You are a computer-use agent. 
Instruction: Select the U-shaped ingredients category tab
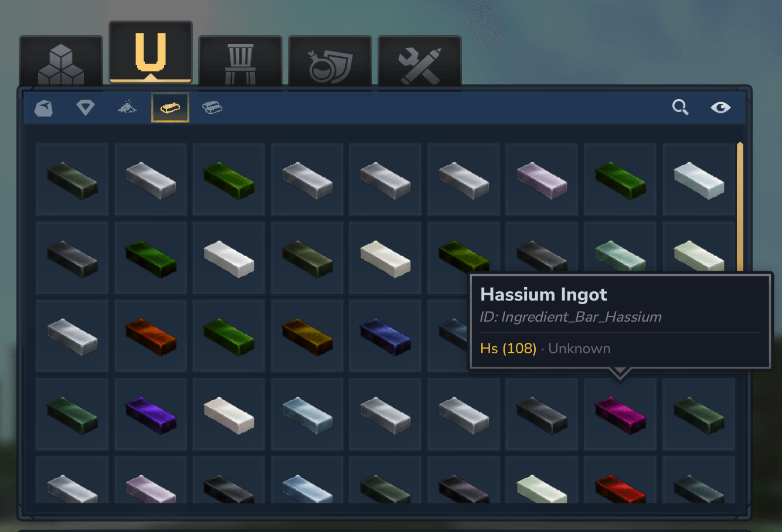[x=151, y=53]
